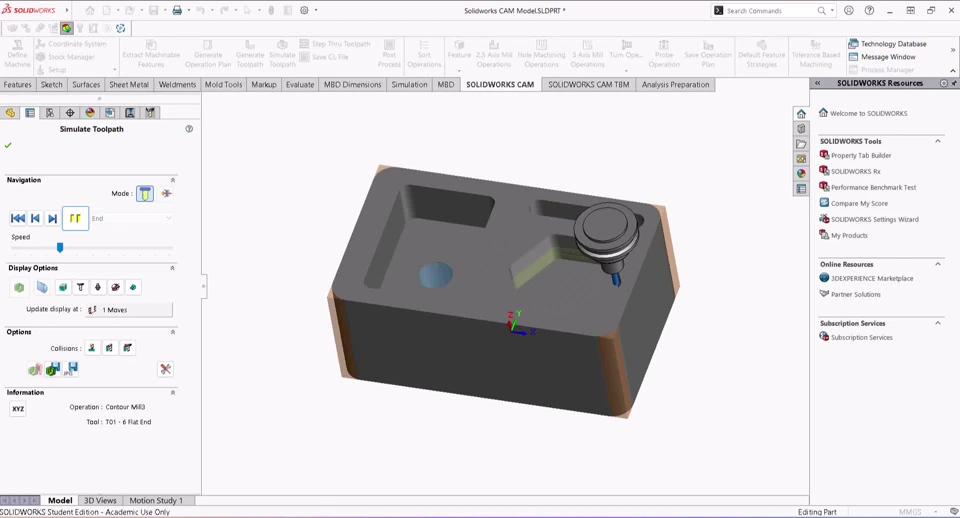Open the End condition dropdown
This screenshot has width=960, height=518.
point(132,218)
